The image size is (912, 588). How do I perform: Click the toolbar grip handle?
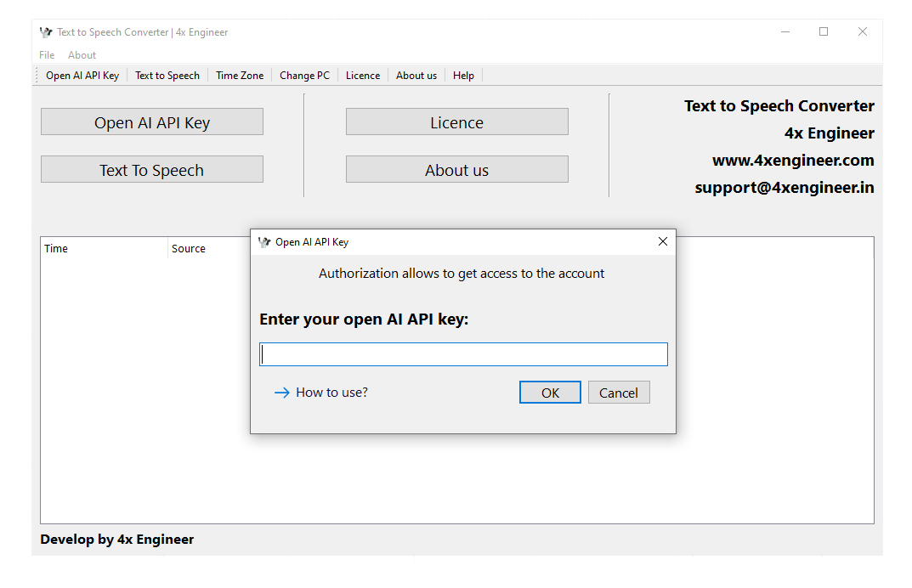(x=37, y=76)
